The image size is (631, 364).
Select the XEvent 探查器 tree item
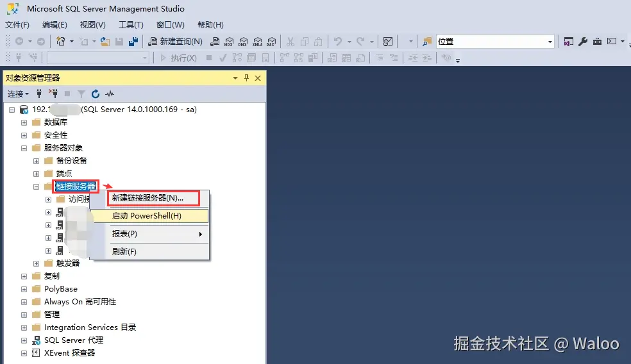(70, 353)
